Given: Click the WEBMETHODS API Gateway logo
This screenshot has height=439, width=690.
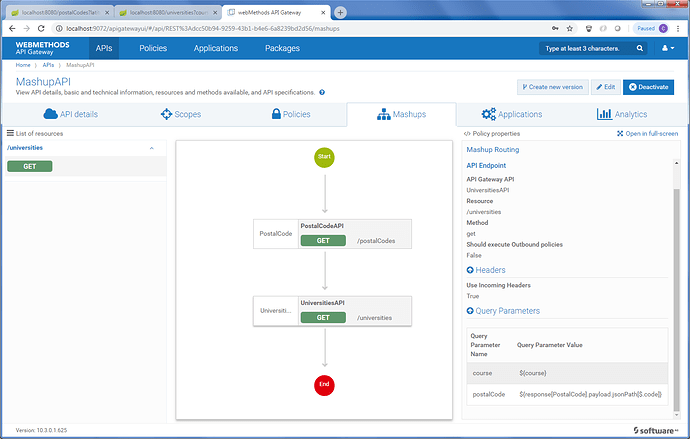Looking at the screenshot, I should coord(42,48).
